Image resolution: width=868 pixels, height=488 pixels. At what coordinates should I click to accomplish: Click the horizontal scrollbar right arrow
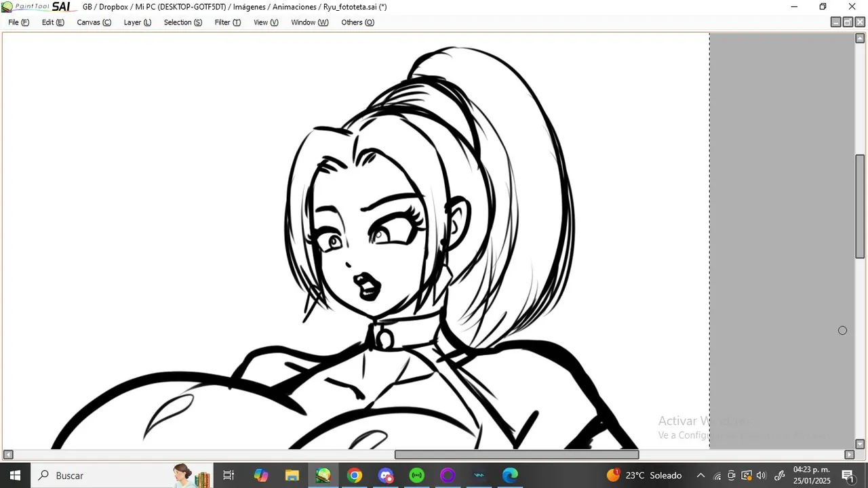pos(849,455)
